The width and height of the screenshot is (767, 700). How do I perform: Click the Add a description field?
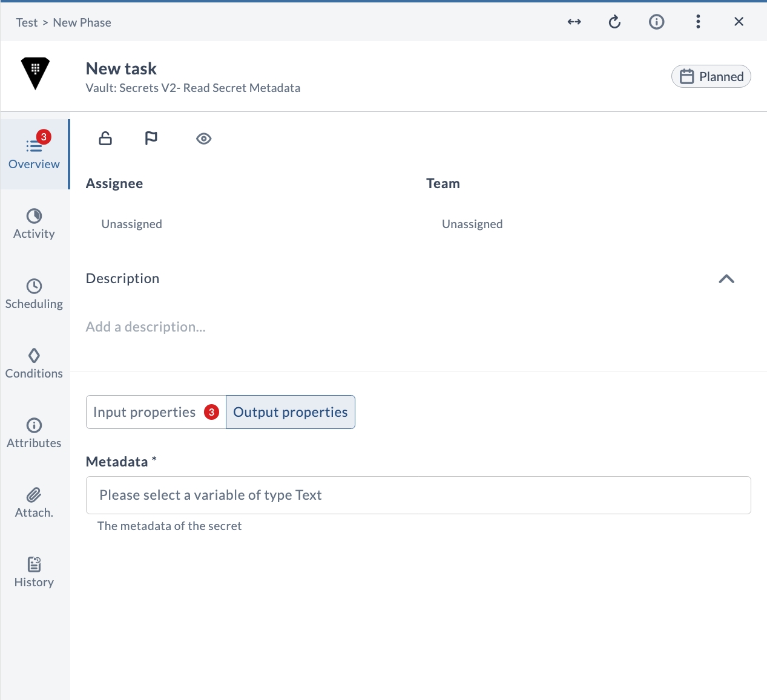pyautogui.click(x=146, y=327)
